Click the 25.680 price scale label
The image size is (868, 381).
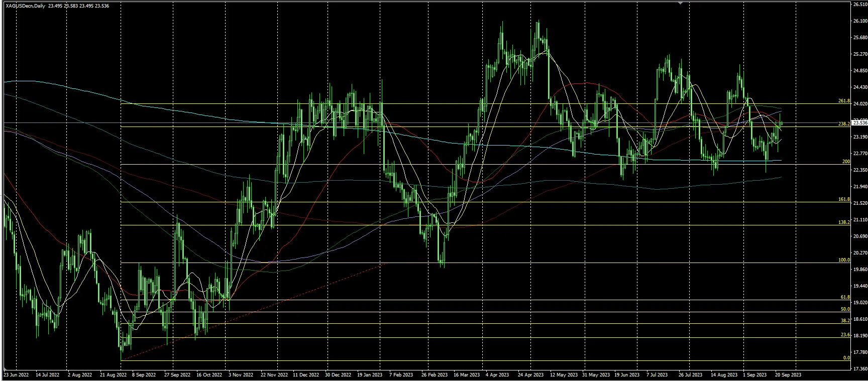[x=860, y=38]
